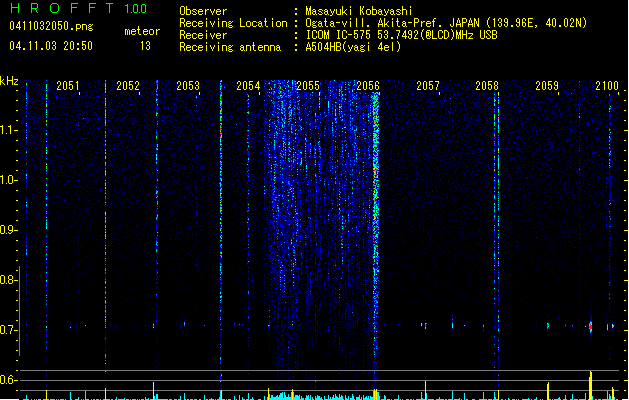Click the 2053 time marker
The image size is (629, 400).
[188, 85]
